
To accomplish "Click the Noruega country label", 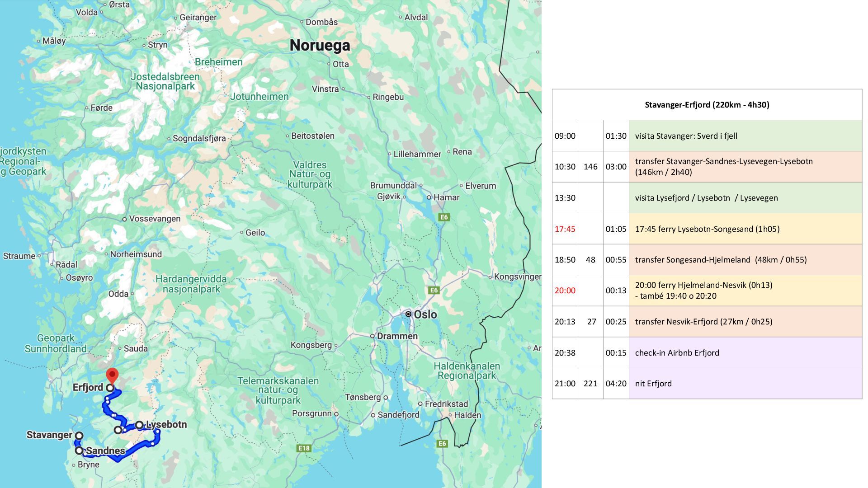I will (320, 45).
